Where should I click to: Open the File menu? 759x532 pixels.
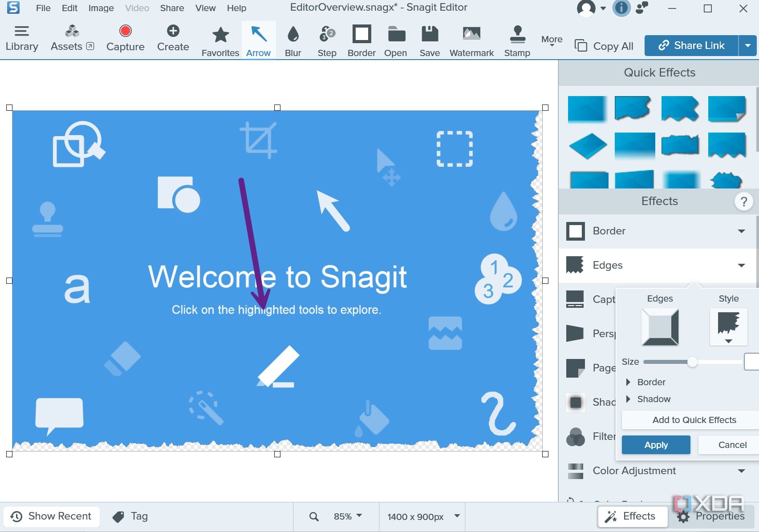(x=43, y=8)
